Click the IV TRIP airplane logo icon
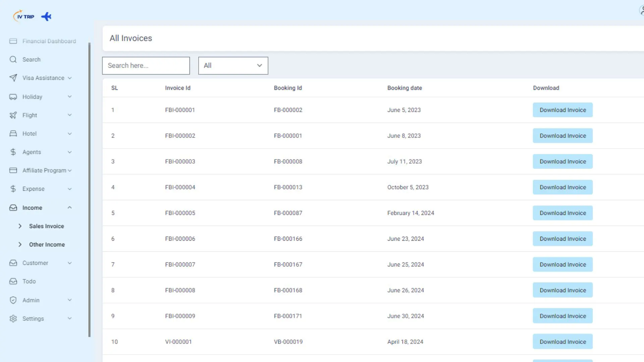The image size is (644, 362). pos(46,16)
